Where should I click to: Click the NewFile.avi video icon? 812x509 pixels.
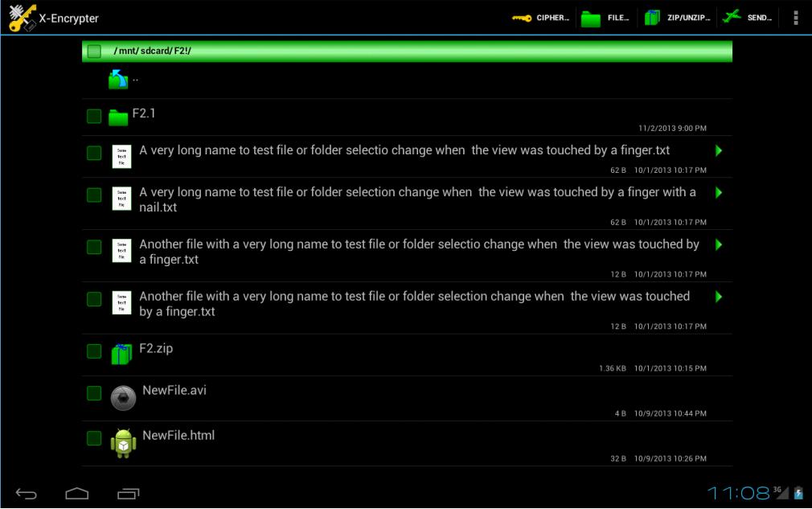point(123,397)
